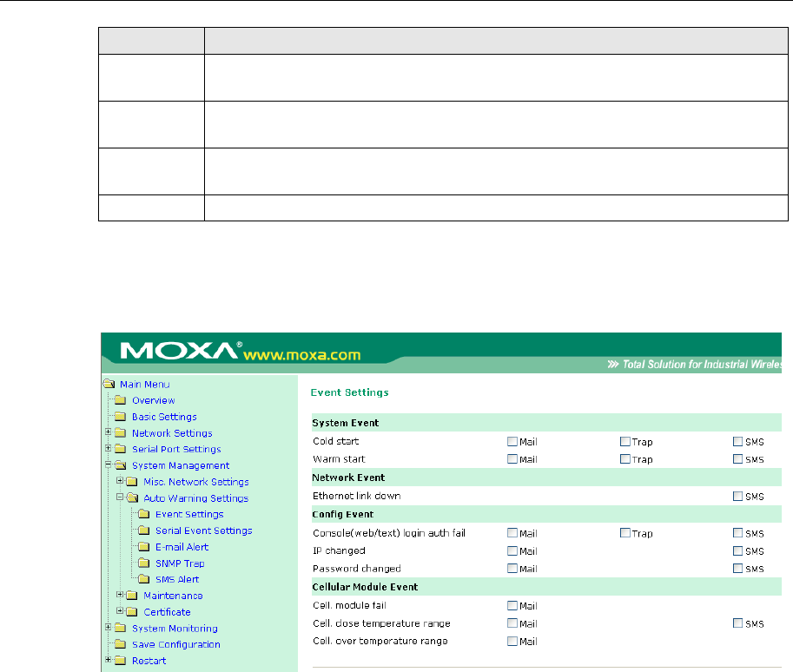Collapse the System Management tree node
Image resolution: width=793 pixels, height=672 pixels.
(x=109, y=464)
